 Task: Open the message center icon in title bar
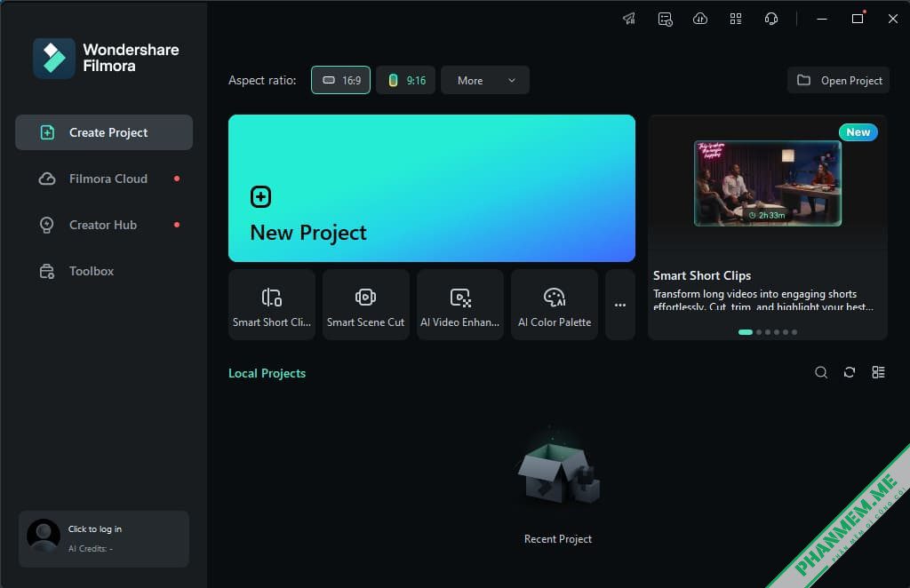click(665, 20)
